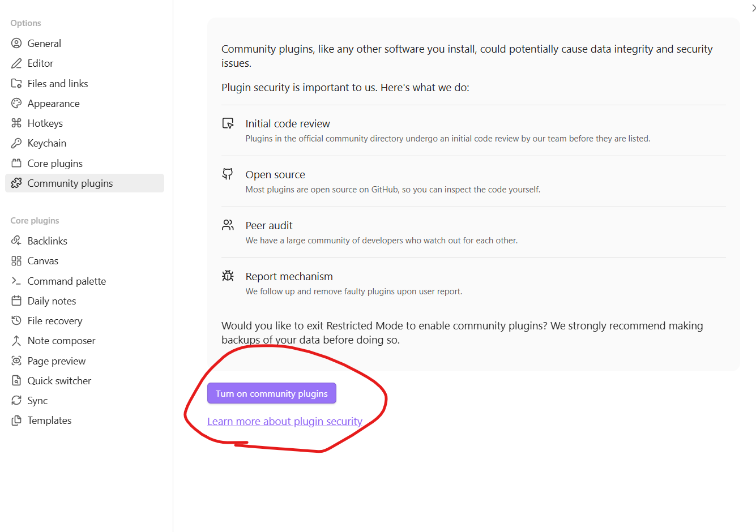The image size is (756, 532).
Task: Select Quick switcher in the sidebar
Action: tap(84, 380)
